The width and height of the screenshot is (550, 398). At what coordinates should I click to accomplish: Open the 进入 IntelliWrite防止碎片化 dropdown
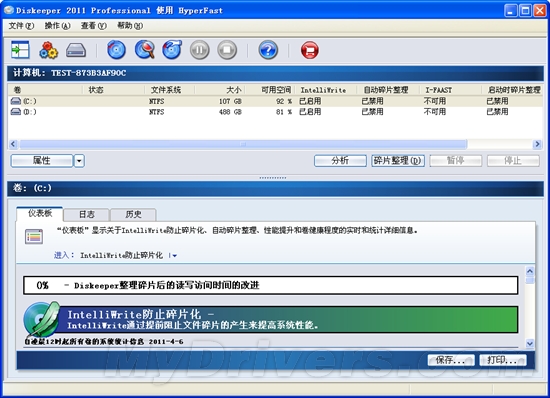point(174,256)
